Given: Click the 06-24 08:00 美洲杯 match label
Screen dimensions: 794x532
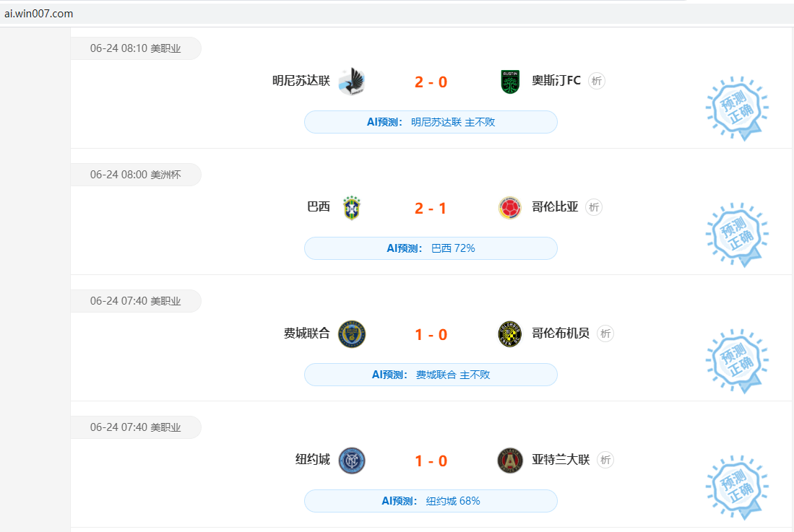Looking at the screenshot, I should [x=135, y=175].
